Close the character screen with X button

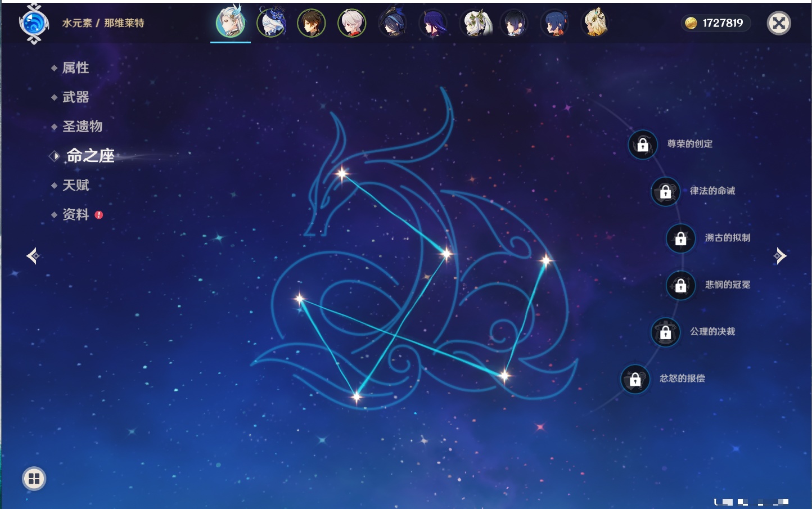coord(779,23)
